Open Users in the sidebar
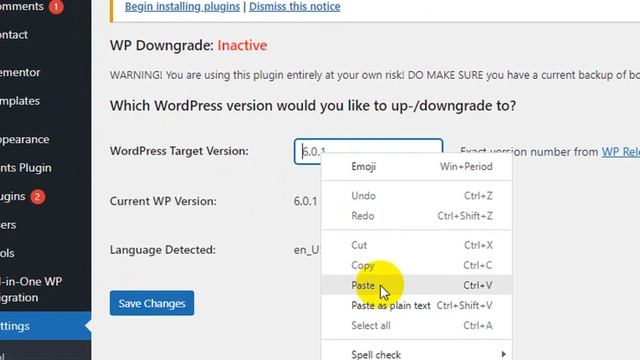 click(8, 225)
